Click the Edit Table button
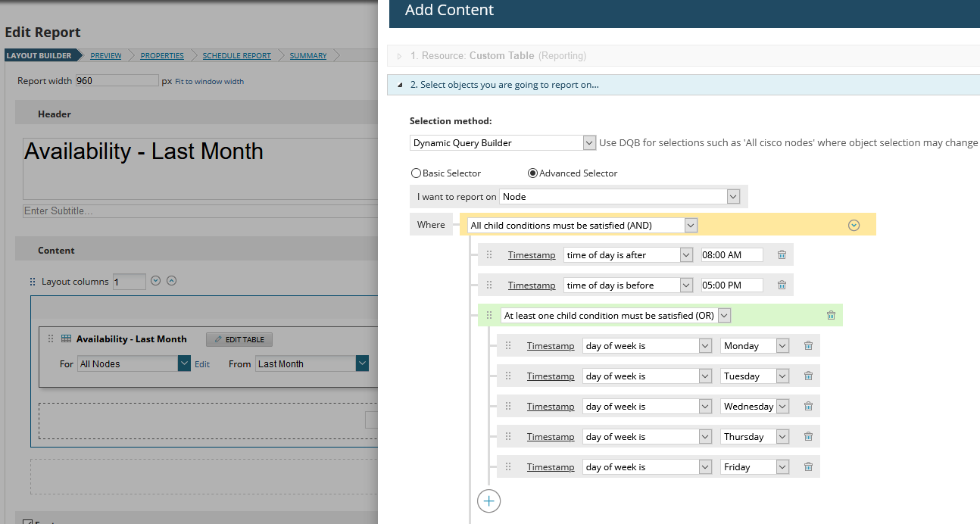This screenshot has width=980, height=524. pos(239,340)
